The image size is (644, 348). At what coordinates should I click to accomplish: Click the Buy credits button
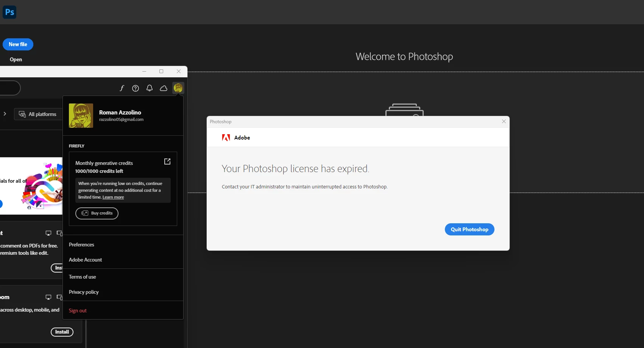(x=97, y=213)
